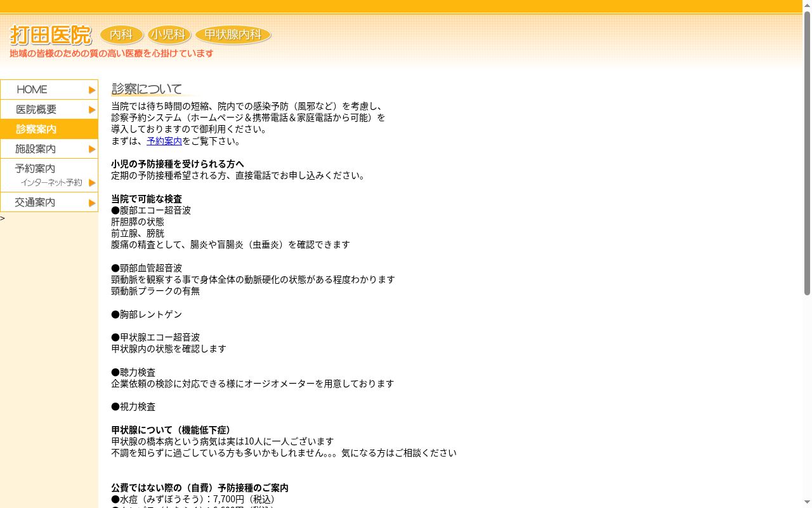Click the 小児科 oval badge
Image resolution: width=812 pixels, height=508 pixels.
coord(169,35)
